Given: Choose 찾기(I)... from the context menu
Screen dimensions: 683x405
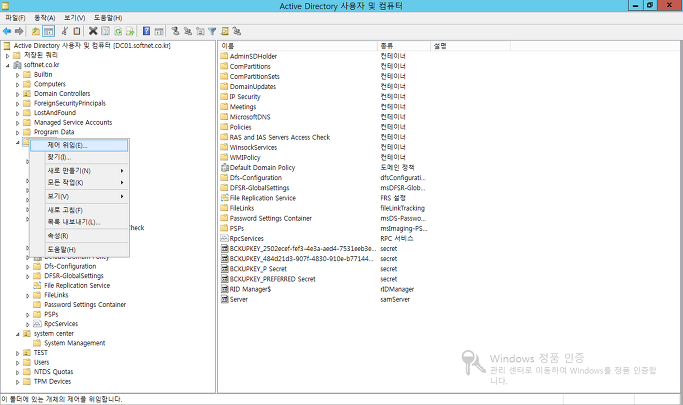Looking at the screenshot, I should coord(79,157).
